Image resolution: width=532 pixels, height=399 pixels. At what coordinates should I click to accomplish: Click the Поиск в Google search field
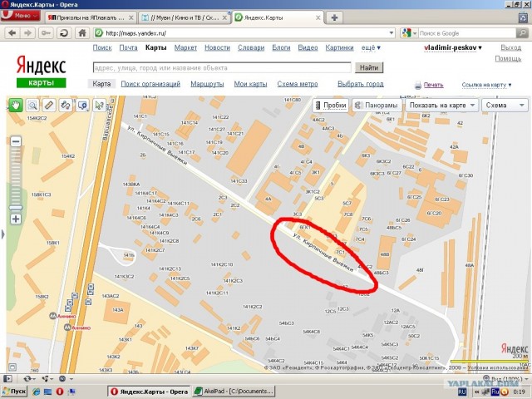click(467, 33)
